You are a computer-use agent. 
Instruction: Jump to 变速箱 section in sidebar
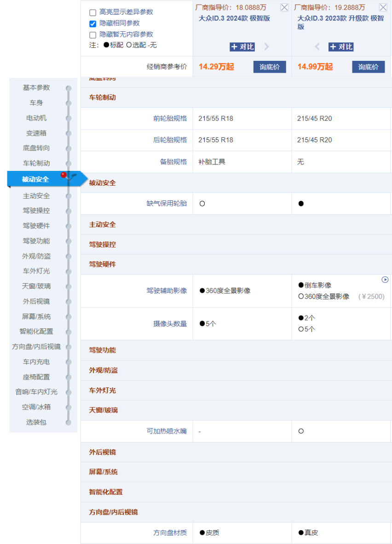tap(36, 133)
